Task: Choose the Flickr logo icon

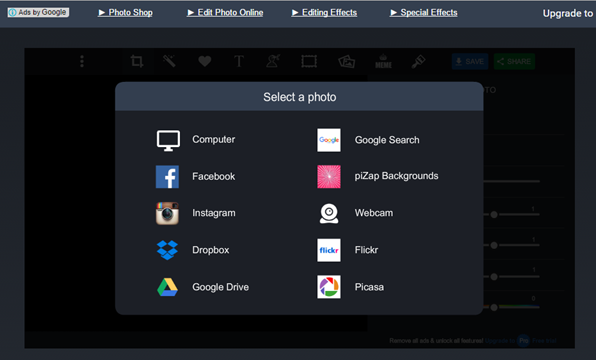Action: [329, 250]
